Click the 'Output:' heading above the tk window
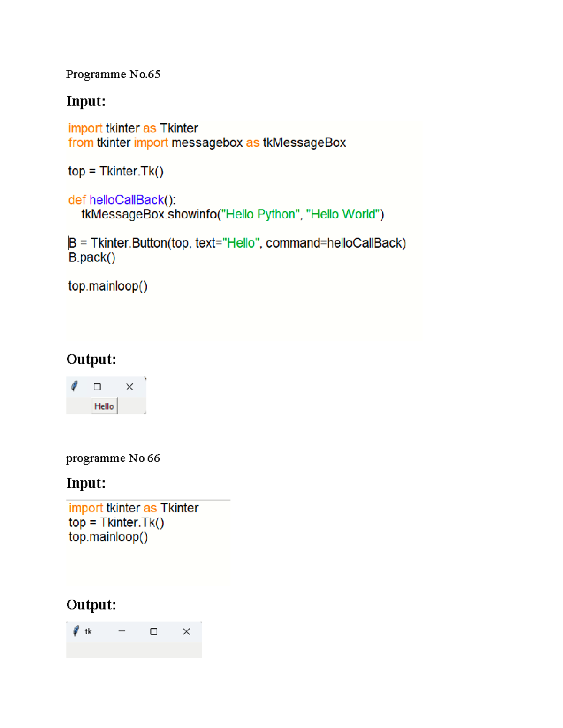The height and width of the screenshot is (728, 563). pos(91,605)
